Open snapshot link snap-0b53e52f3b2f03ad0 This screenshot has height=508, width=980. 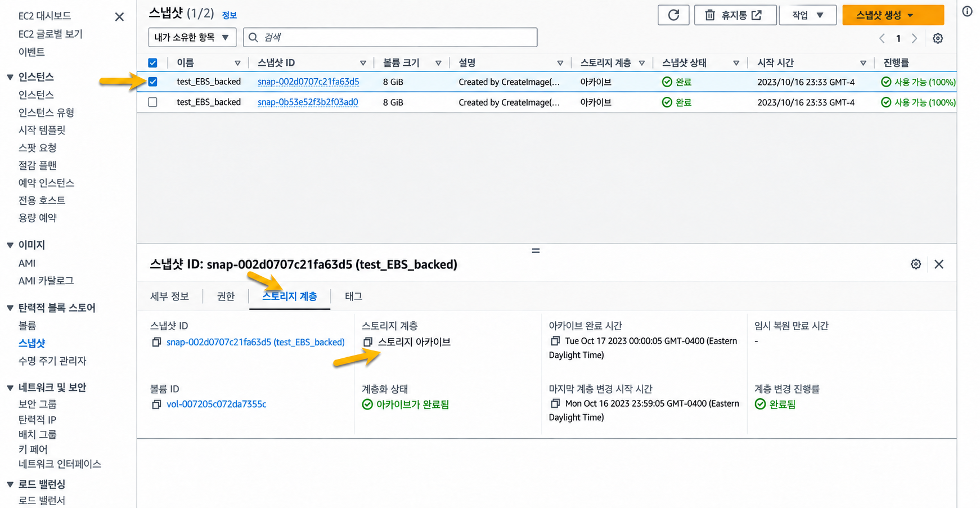click(x=308, y=102)
